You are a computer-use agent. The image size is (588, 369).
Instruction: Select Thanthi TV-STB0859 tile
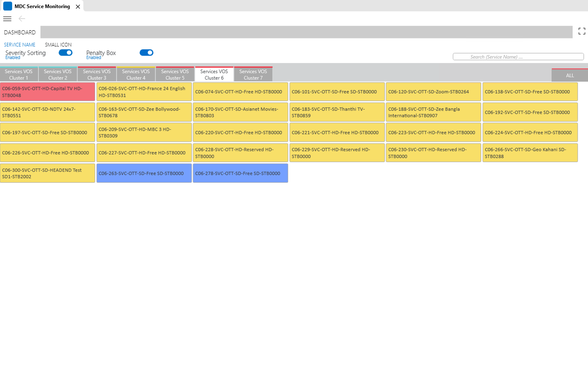click(x=337, y=112)
